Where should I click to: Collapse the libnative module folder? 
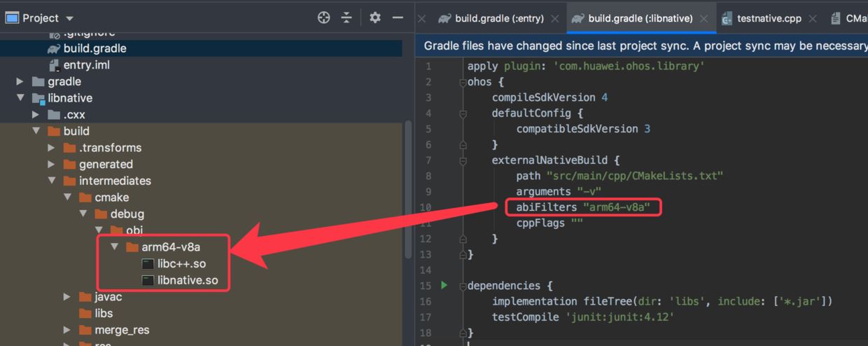(20, 98)
